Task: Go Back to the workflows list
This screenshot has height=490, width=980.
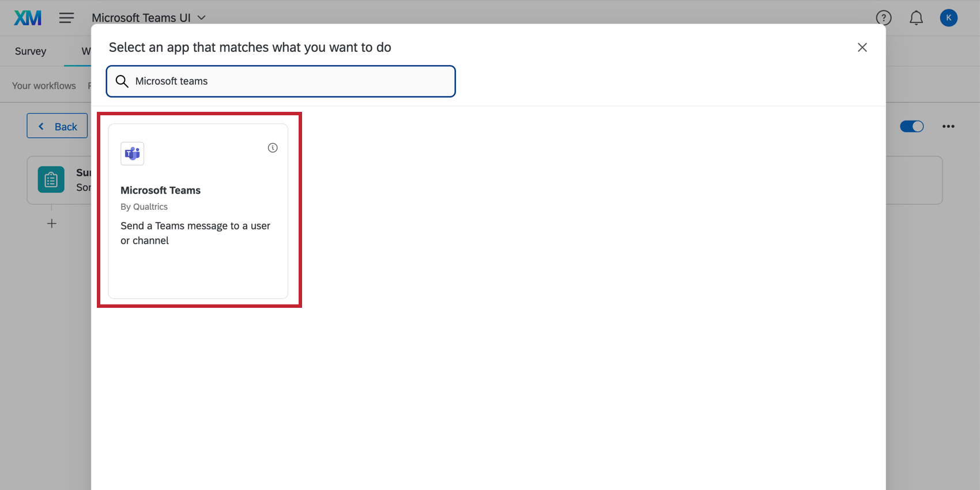Action: (x=57, y=126)
